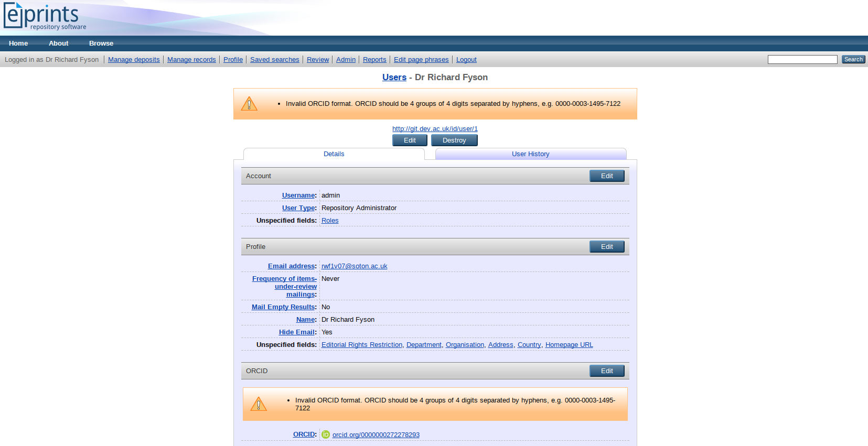
Task: Open Manage deposits link
Action: (x=134, y=60)
